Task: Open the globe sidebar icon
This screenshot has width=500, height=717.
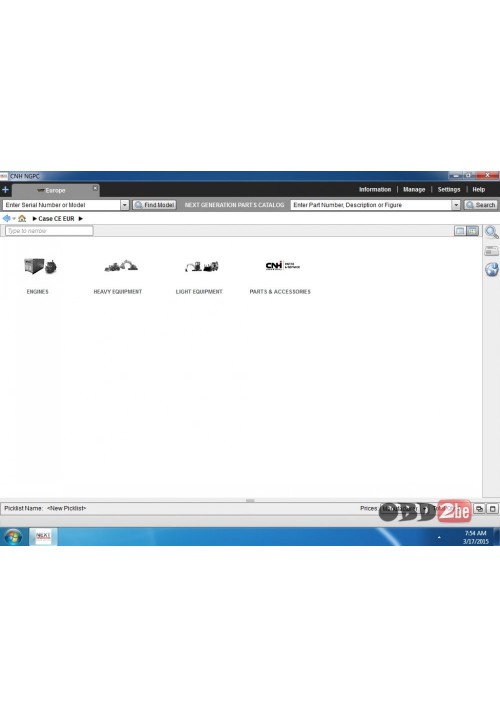Action: click(492, 269)
